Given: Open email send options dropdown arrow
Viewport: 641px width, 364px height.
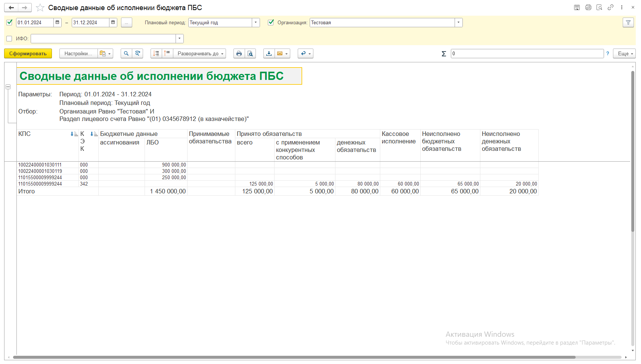Looking at the screenshot, I should tap(287, 54).
